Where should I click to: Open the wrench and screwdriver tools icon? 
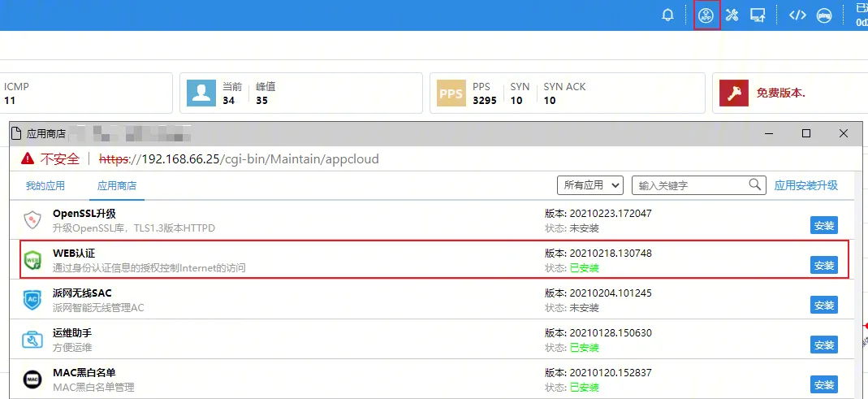click(x=732, y=15)
